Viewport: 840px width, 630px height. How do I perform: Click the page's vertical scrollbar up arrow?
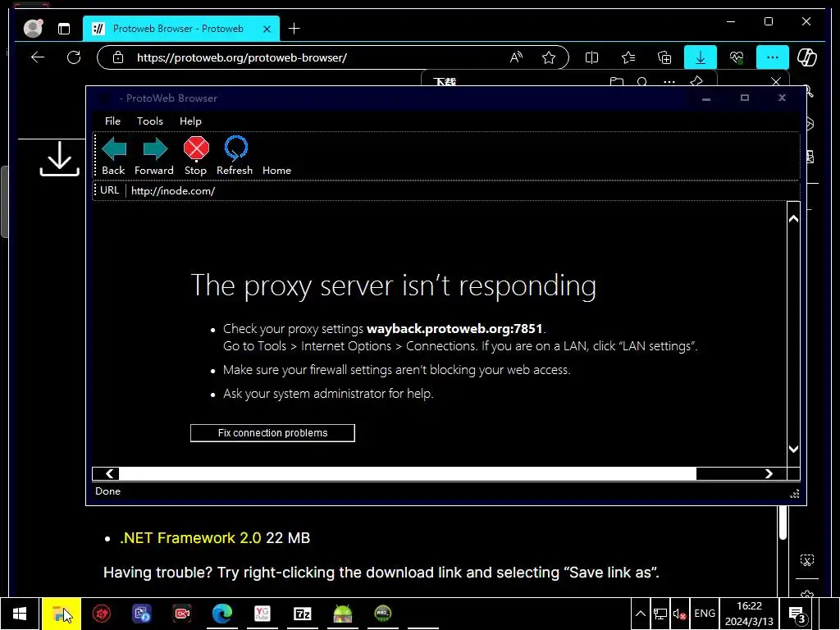793,218
